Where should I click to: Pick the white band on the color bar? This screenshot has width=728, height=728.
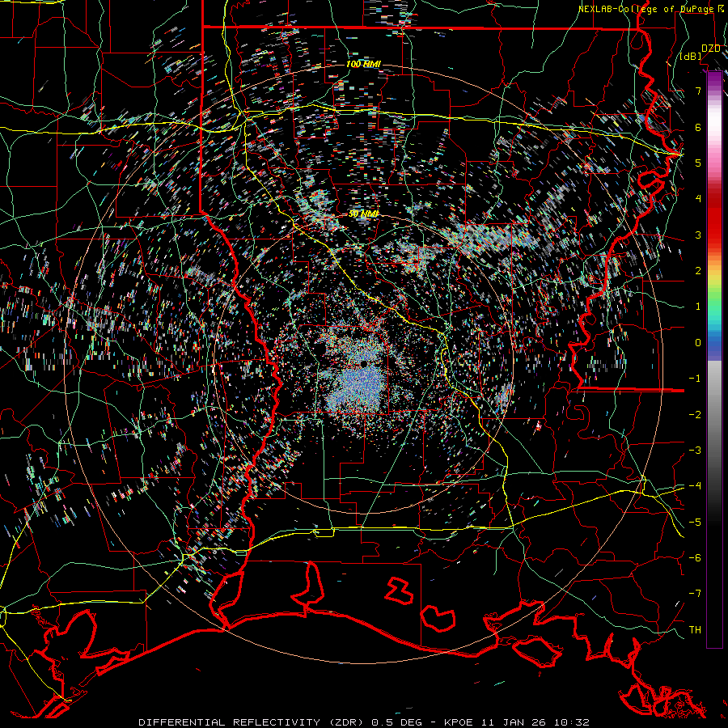(714, 121)
